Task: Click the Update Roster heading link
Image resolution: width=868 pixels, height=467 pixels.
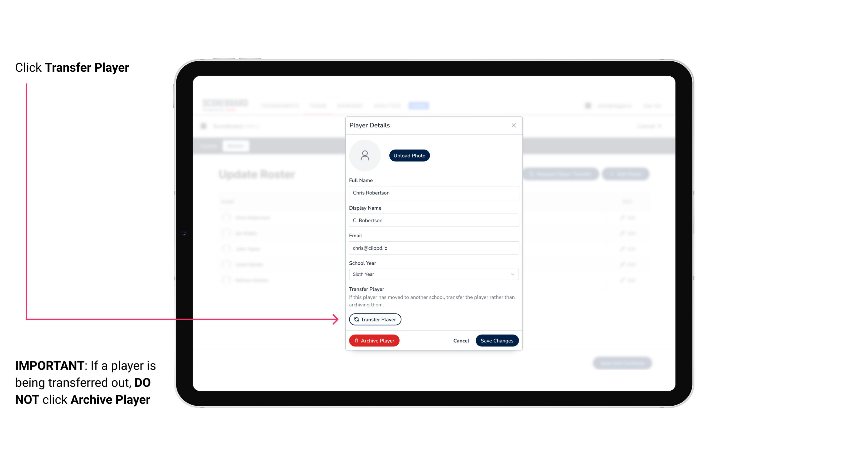Action: 258,174
